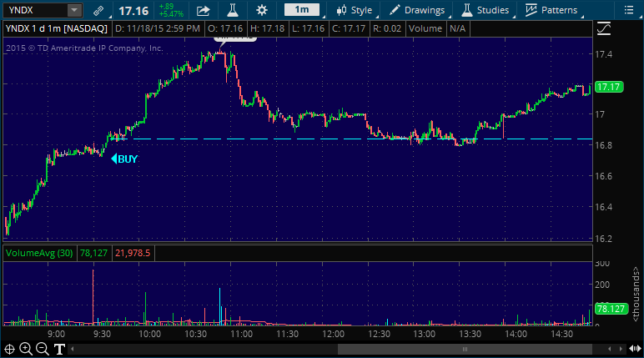The height and width of the screenshot is (358, 644).
Task: Click the flask icon beside Studies
Action: pos(466,10)
